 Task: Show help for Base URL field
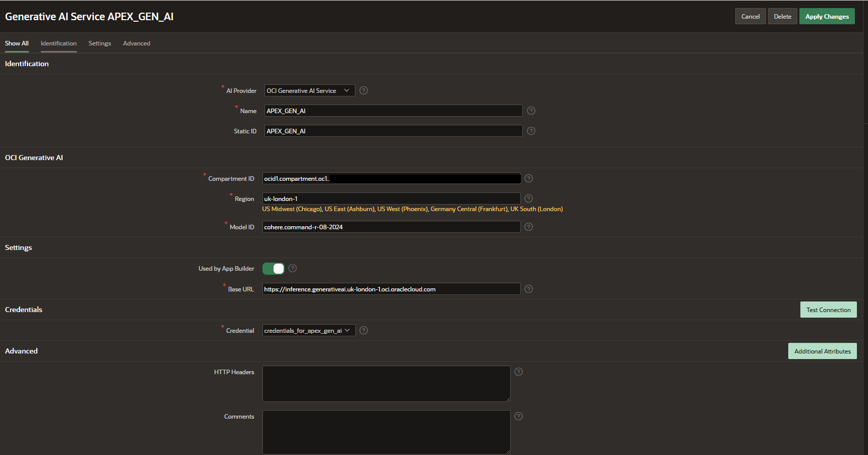click(x=528, y=289)
